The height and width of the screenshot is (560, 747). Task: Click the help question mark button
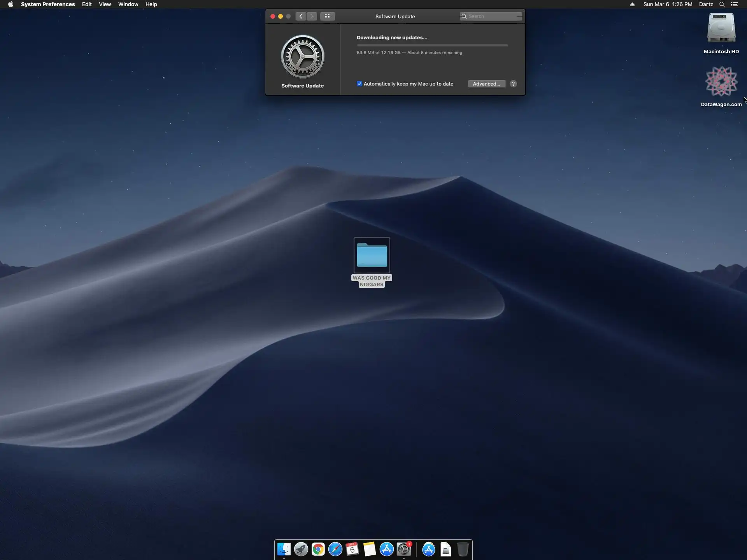513,84
